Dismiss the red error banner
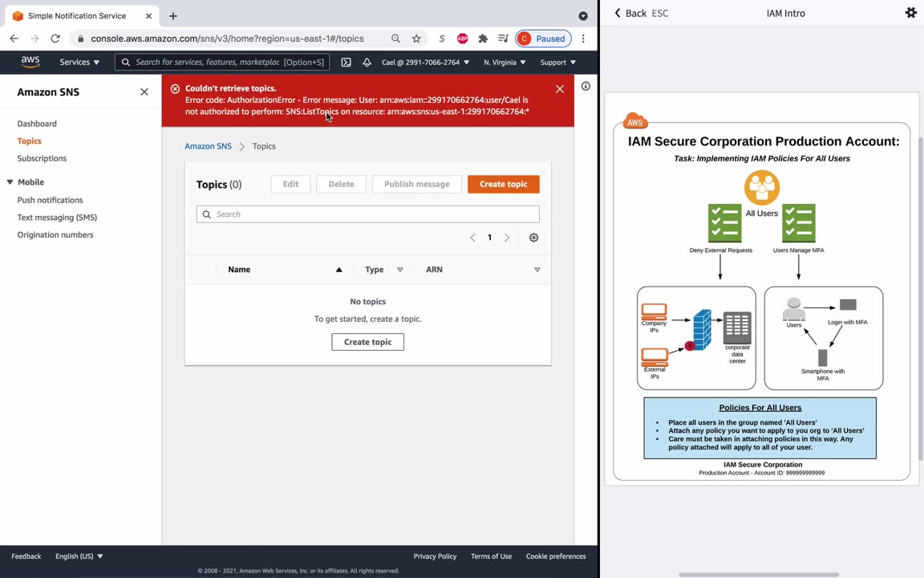Screen dimensions: 924x578 [x=559, y=89]
